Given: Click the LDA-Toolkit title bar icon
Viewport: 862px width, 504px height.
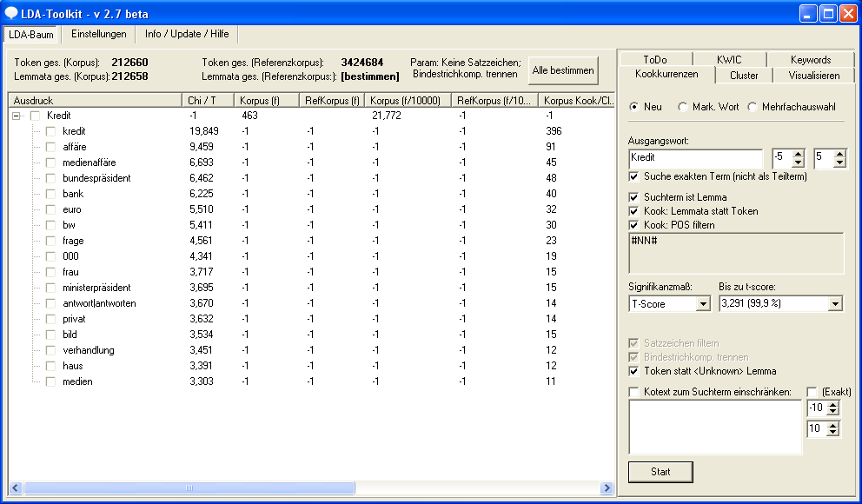Looking at the screenshot, I should (x=11, y=13).
